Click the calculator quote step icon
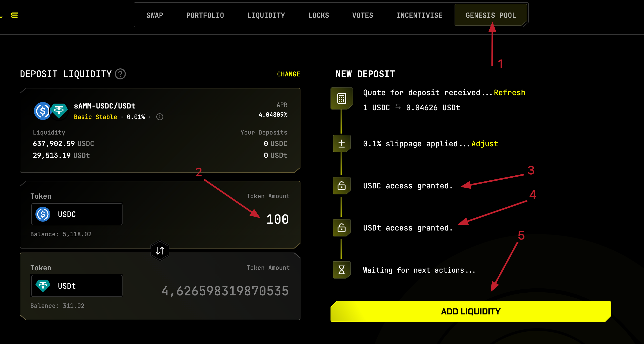The width and height of the screenshot is (644, 344). point(342,98)
